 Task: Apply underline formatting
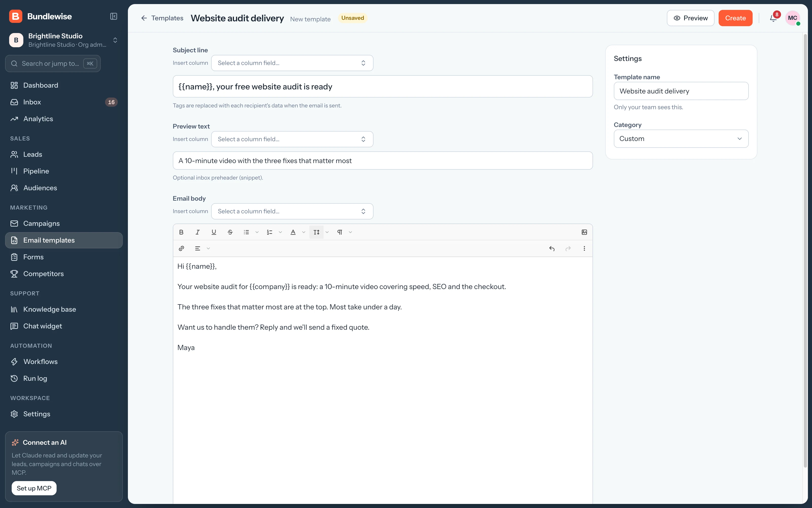pyautogui.click(x=214, y=232)
